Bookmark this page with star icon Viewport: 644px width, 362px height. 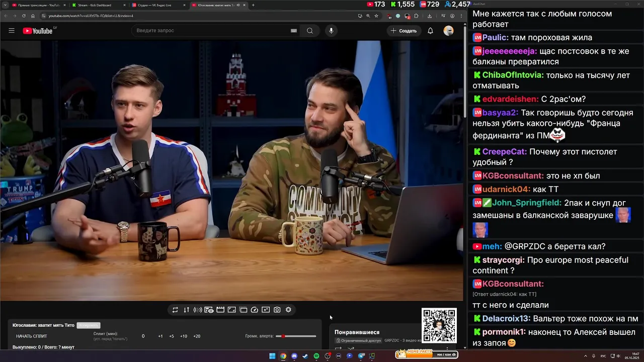[376, 16]
